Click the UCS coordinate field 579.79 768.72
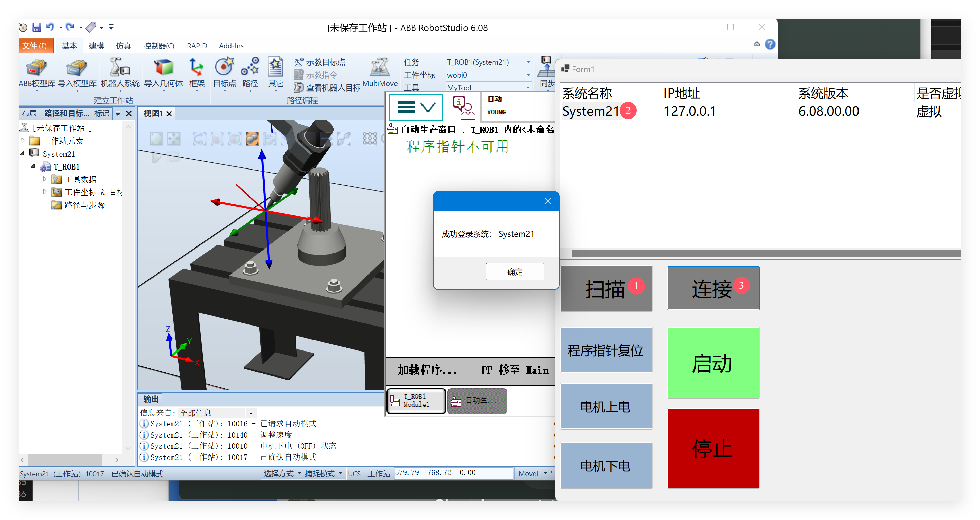The height and width of the screenshot is (520, 980). pyautogui.click(x=453, y=473)
